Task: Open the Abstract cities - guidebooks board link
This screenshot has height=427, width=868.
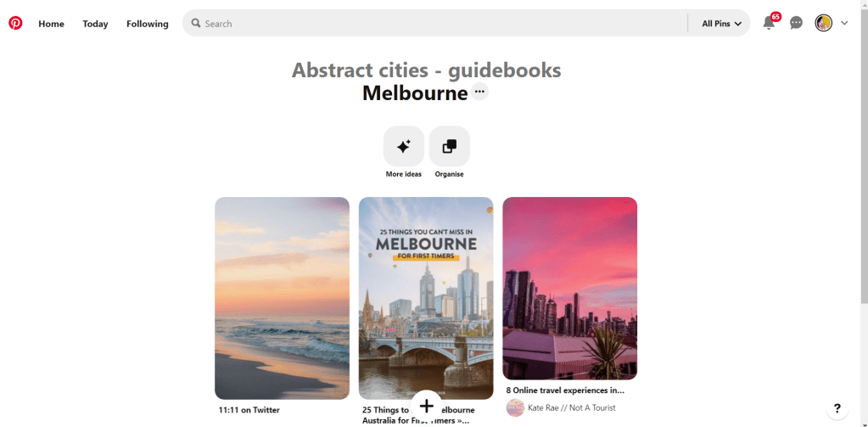Action: click(x=426, y=70)
